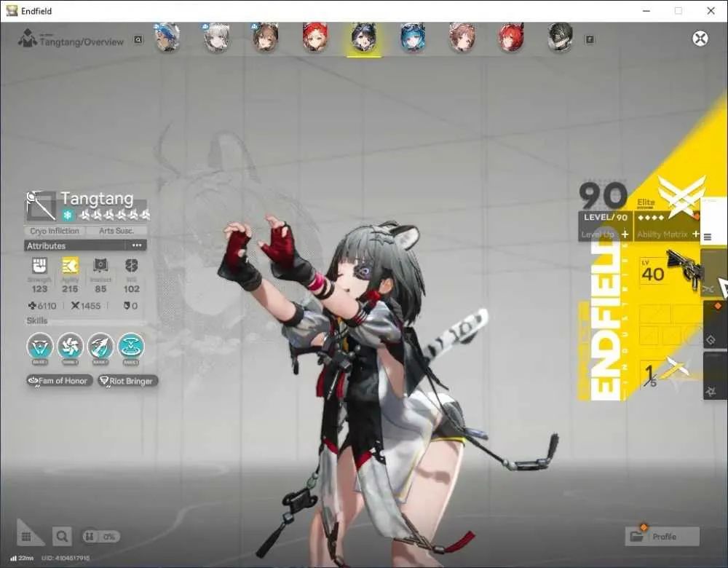Open the fully teal fourth skill icon
Image resolution: width=728 pixels, height=568 pixels.
[131, 347]
